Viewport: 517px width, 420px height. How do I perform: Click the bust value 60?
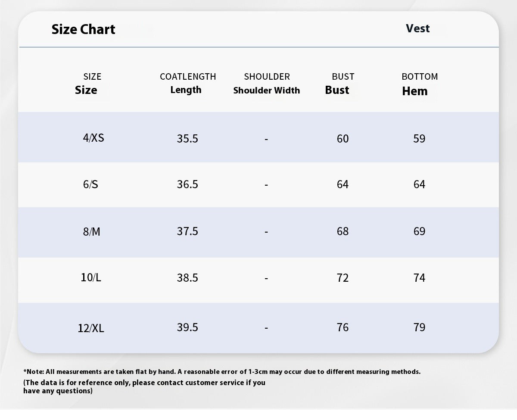tap(343, 139)
